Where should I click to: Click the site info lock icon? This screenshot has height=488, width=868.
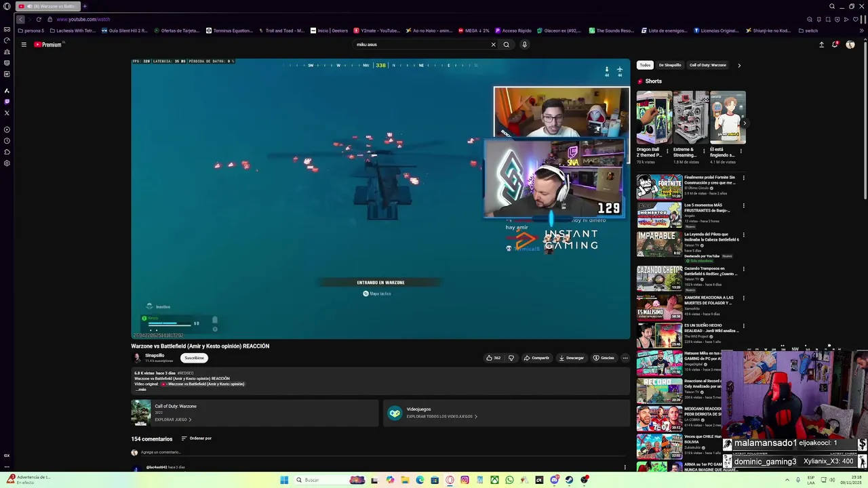tap(50, 19)
